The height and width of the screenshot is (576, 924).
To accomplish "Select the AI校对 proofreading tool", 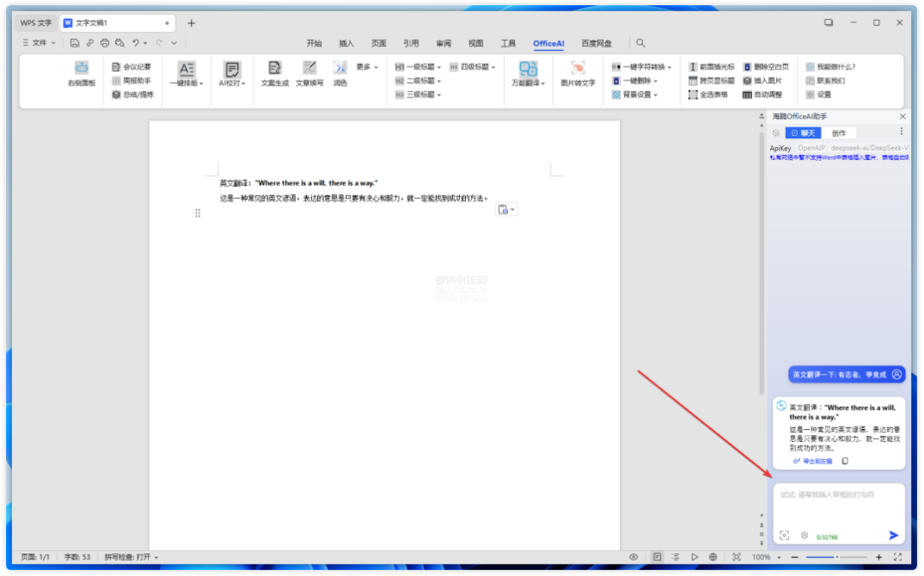I will tap(230, 74).
